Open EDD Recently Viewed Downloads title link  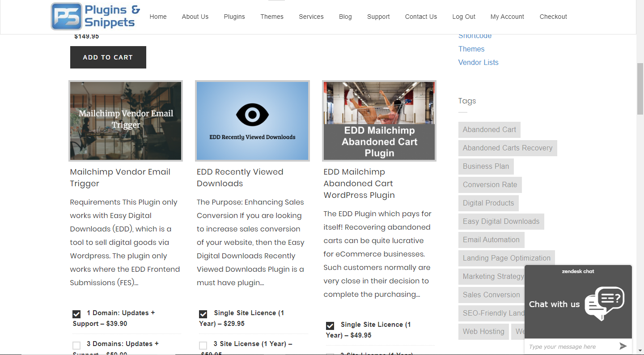(240, 178)
